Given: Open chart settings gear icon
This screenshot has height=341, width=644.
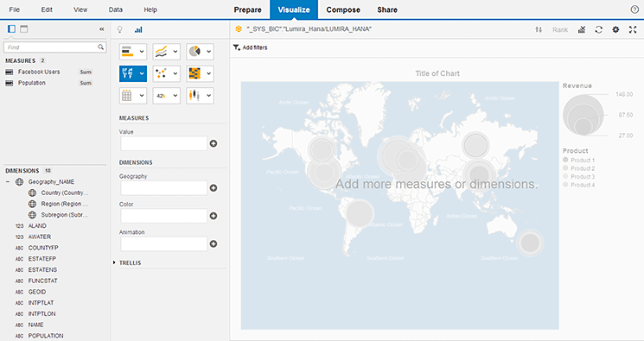Looking at the screenshot, I should pyautogui.click(x=615, y=29).
